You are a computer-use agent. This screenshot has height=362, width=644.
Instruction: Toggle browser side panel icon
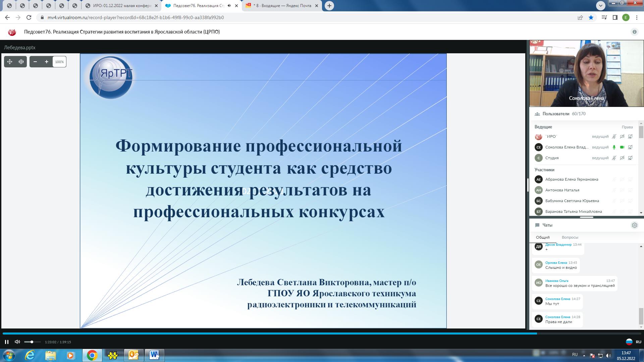(x=615, y=17)
